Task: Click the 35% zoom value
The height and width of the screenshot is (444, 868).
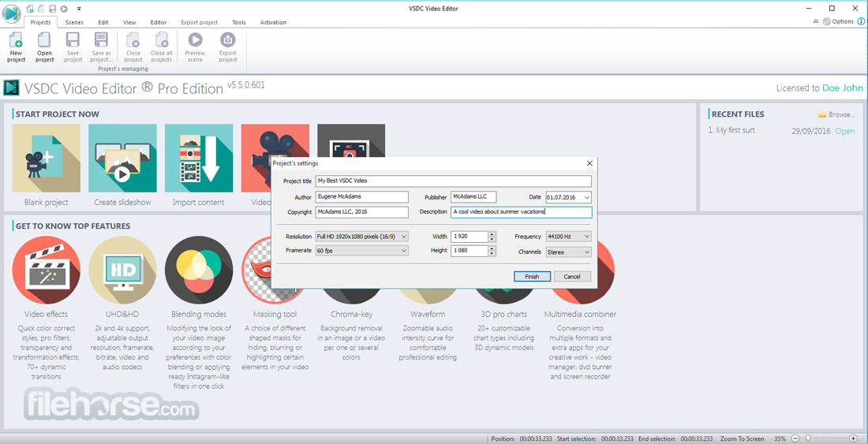Action: 780,438
